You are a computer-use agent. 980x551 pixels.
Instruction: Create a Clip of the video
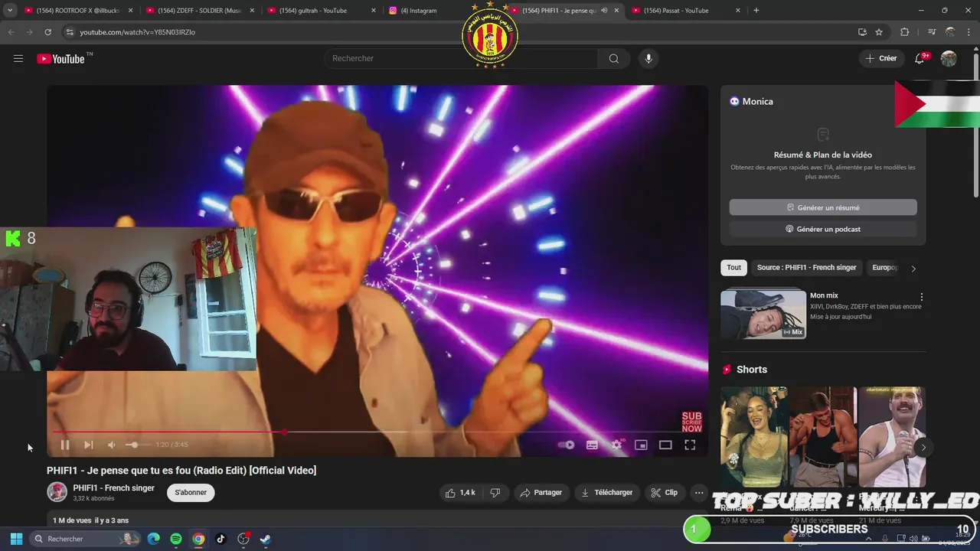664,493
